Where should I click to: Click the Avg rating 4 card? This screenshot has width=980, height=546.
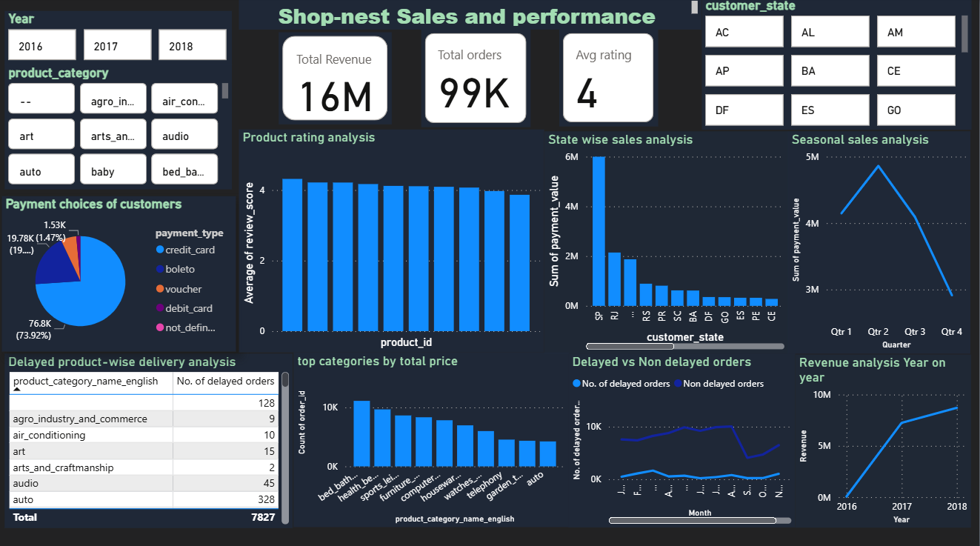coord(607,78)
